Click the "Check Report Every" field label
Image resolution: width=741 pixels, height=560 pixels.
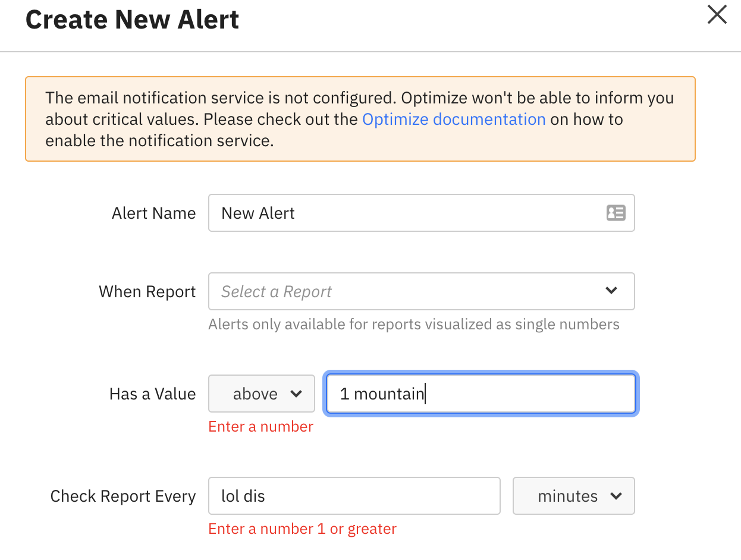click(x=123, y=496)
